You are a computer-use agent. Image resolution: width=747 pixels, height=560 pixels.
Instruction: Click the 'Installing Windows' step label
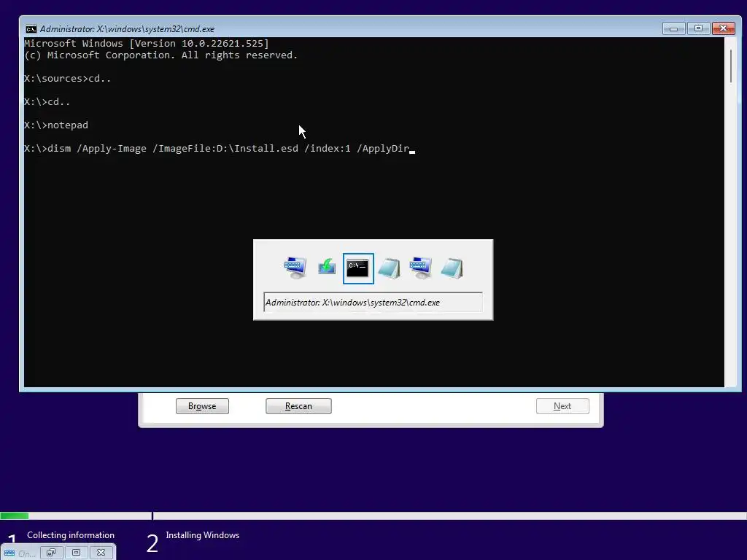click(x=203, y=535)
